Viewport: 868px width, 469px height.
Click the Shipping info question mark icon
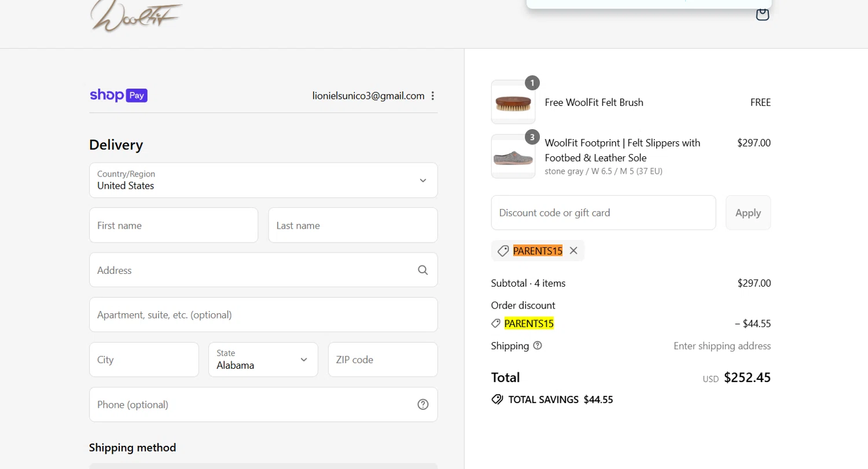coord(538,346)
